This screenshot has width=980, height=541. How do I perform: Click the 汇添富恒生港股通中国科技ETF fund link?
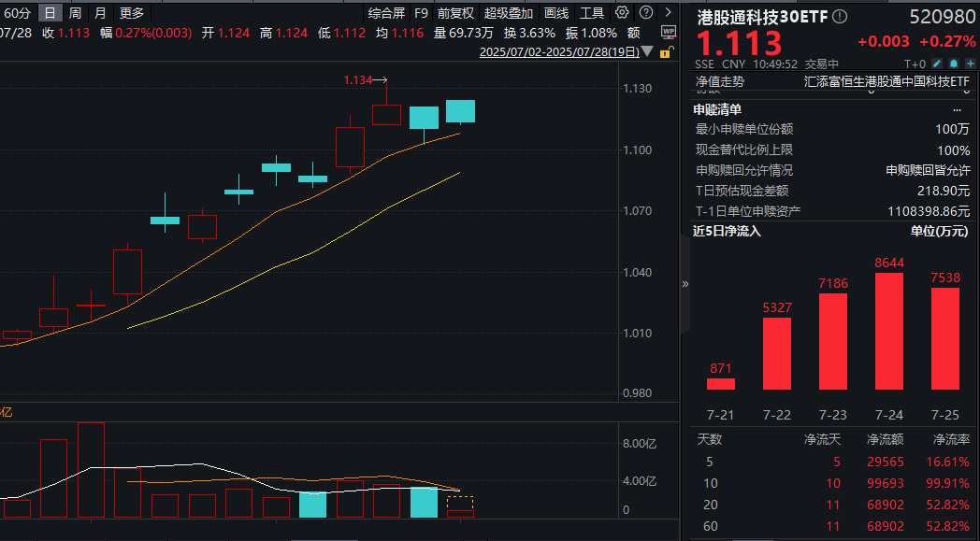(x=888, y=82)
